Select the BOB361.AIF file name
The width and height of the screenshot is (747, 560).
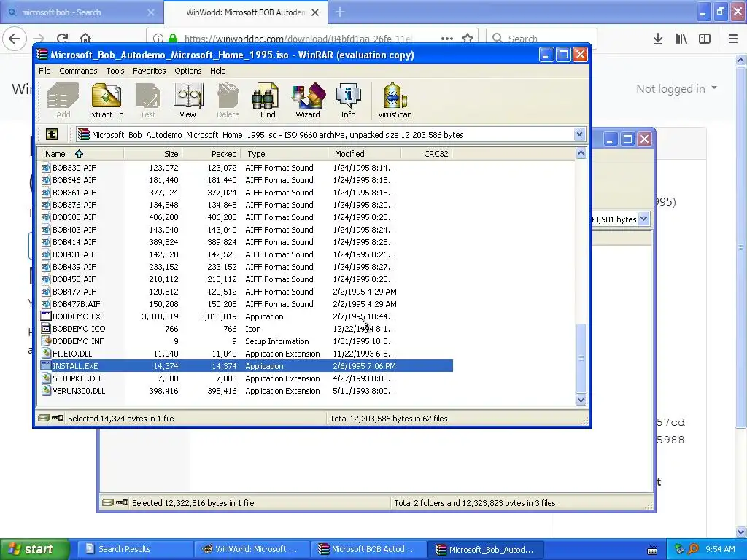(x=74, y=192)
